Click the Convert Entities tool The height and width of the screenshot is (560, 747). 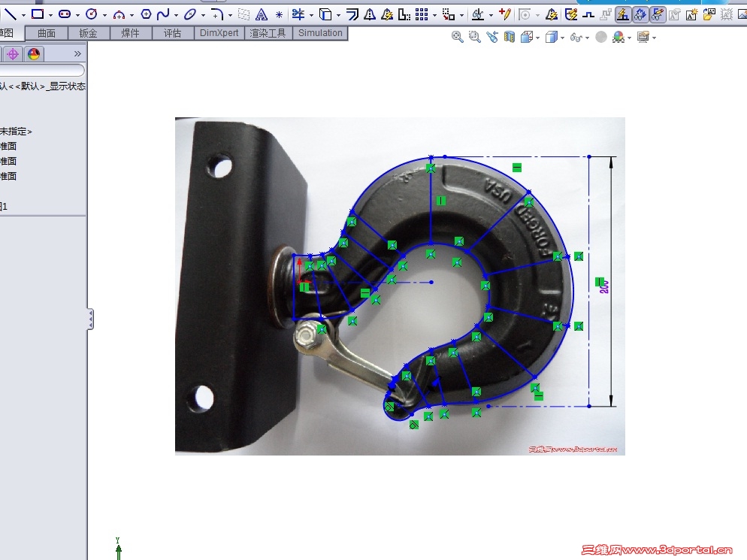pos(325,15)
